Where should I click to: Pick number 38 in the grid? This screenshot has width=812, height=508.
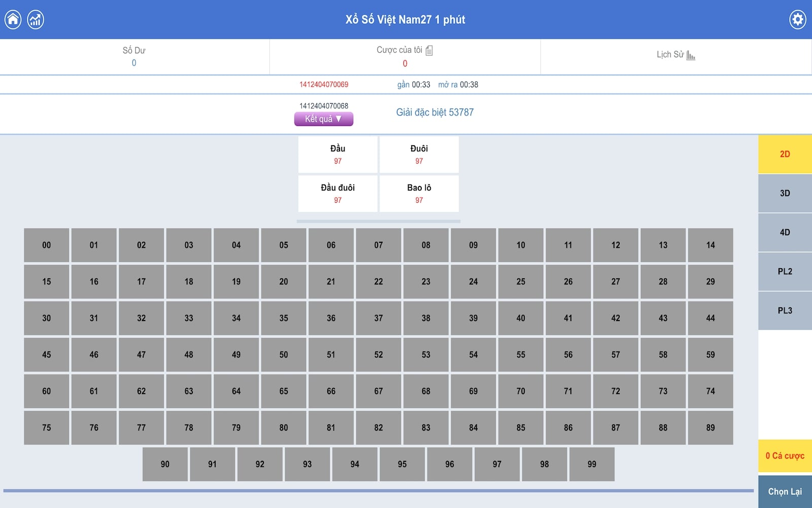(x=426, y=319)
